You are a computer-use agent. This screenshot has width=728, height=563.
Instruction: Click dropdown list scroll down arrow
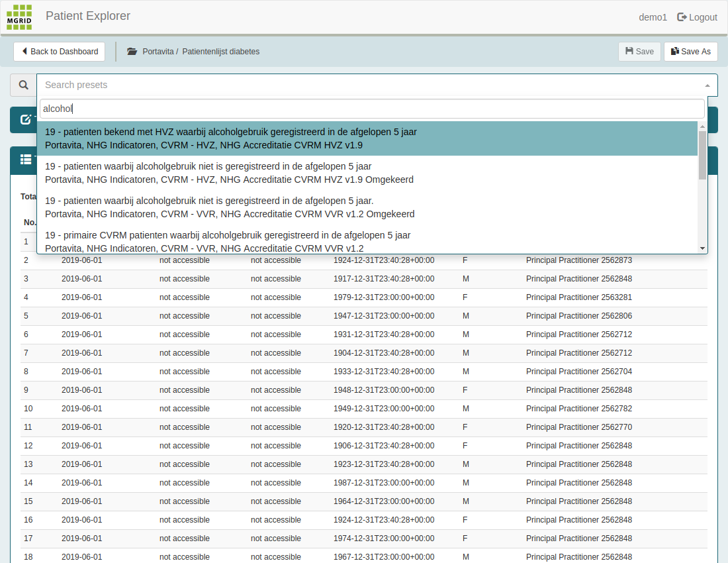(x=702, y=248)
